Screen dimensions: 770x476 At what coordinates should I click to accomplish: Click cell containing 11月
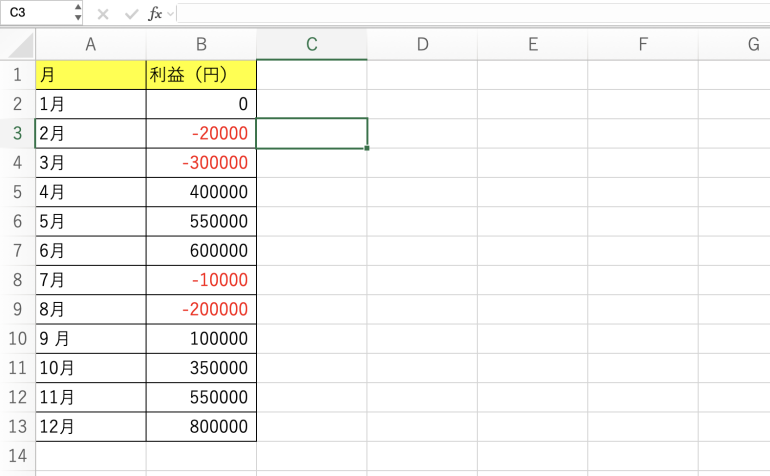point(91,397)
